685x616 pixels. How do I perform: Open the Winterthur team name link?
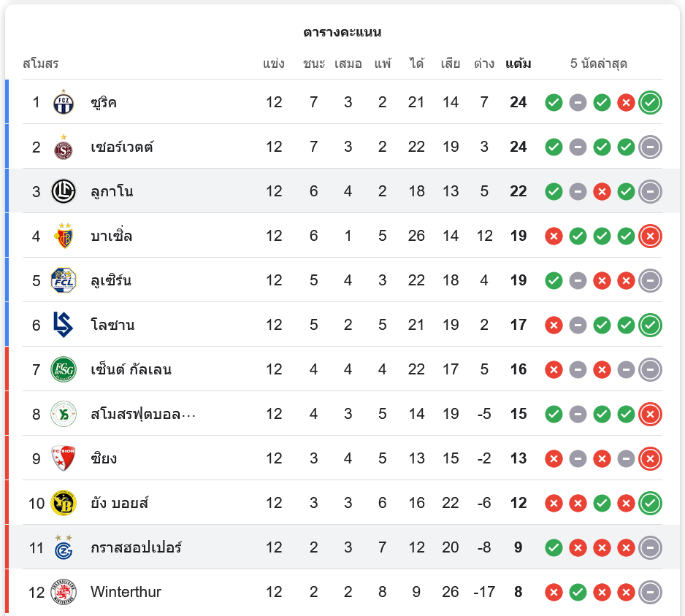(x=126, y=592)
